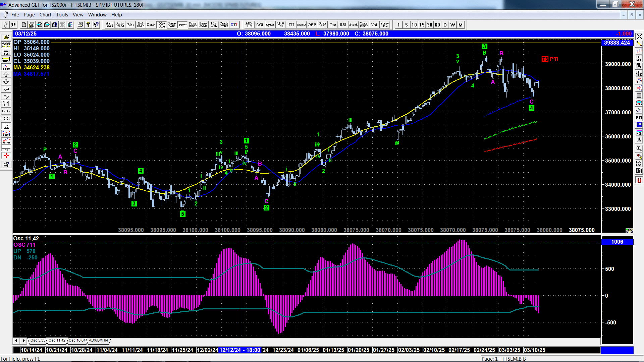Image resolution: width=644 pixels, height=362 pixels.
Task: Toggle the MACD indicator button
Action: [302, 25]
